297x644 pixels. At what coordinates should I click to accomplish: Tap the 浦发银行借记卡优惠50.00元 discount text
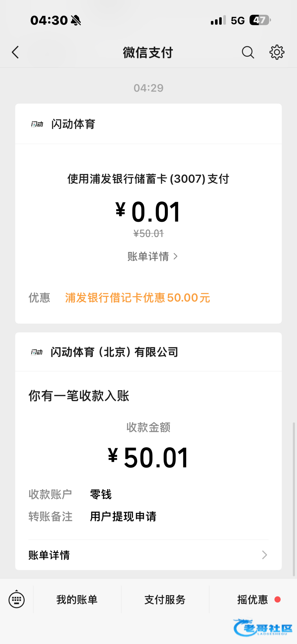pyautogui.click(x=138, y=298)
